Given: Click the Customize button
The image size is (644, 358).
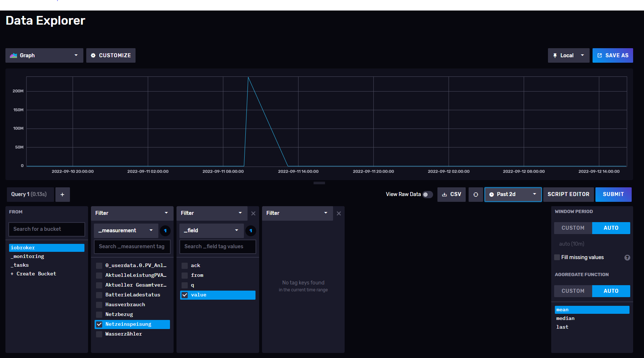Looking at the screenshot, I should 111,55.
